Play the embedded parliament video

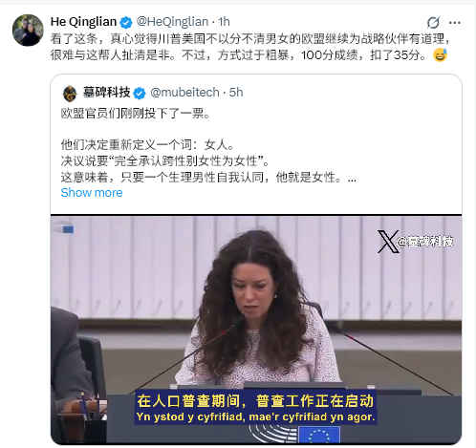coord(256,330)
